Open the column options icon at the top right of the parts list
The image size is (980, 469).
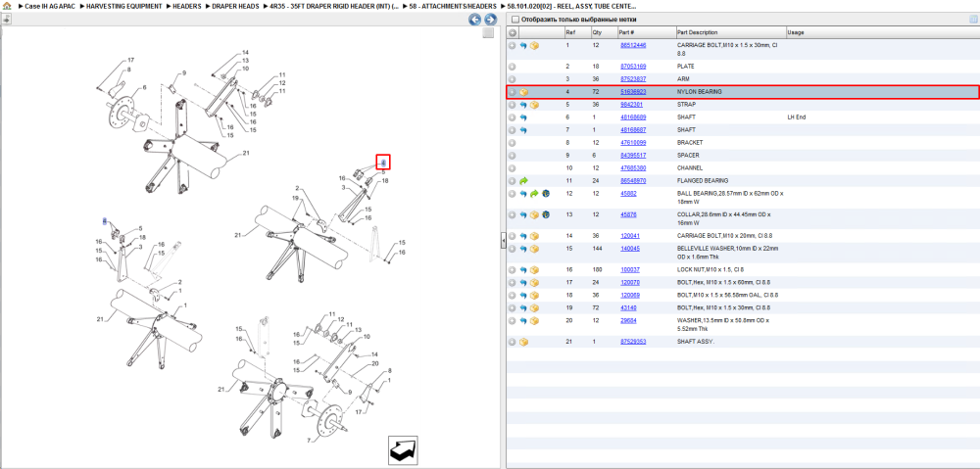(972, 20)
